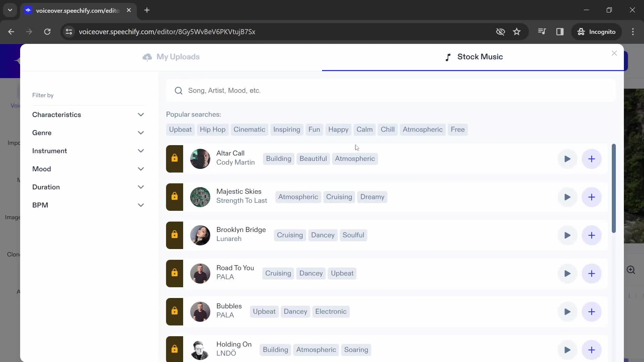Click the Cinematic popular search tag
The height and width of the screenshot is (362, 644).
click(249, 129)
